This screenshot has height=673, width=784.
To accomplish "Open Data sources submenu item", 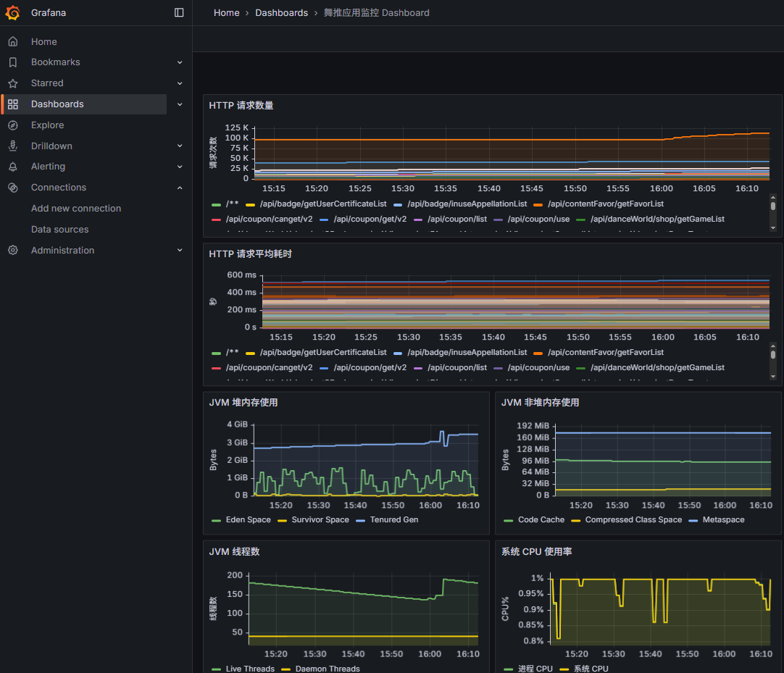I will [59, 230].
